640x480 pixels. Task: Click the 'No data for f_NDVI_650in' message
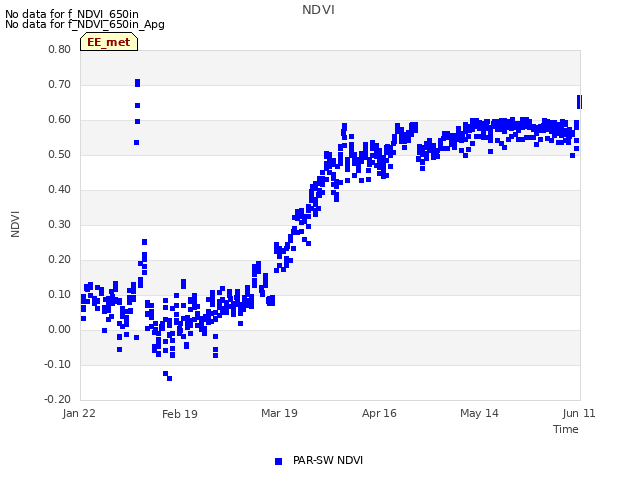point(72,14)
